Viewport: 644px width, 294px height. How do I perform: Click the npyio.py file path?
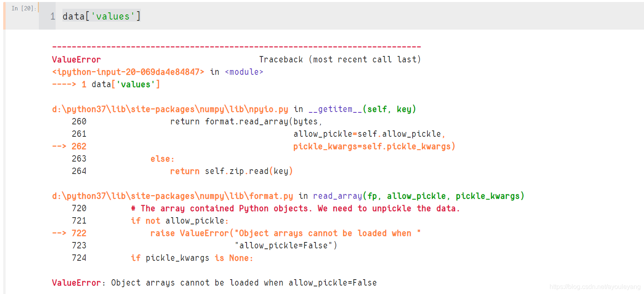(170, 109)
